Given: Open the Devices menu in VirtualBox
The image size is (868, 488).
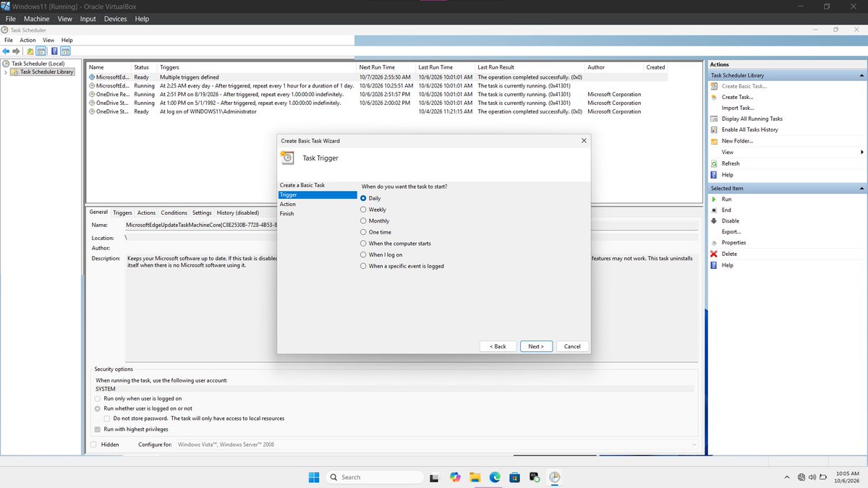Looking at the screenshot, I should (115, 19).
